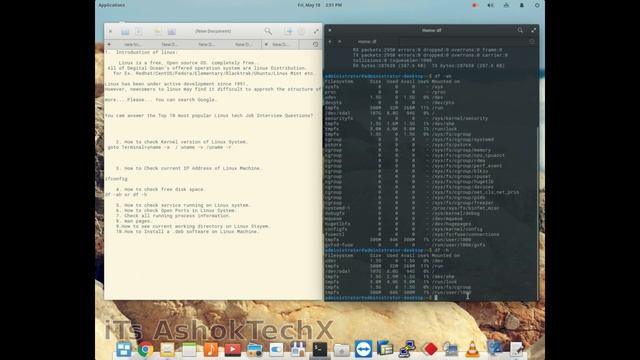This screenshot has width=640, height=360.
Task: Launch TeamViewer from the dock
Action: (x=363, y=350)
